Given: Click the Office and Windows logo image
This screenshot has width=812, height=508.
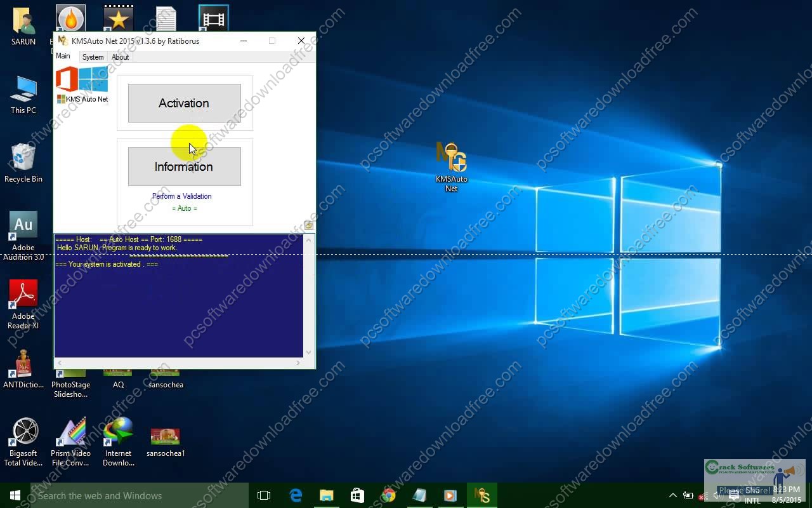Looking at the screenshot, I should pyautogui.click(x=82, y=79).
